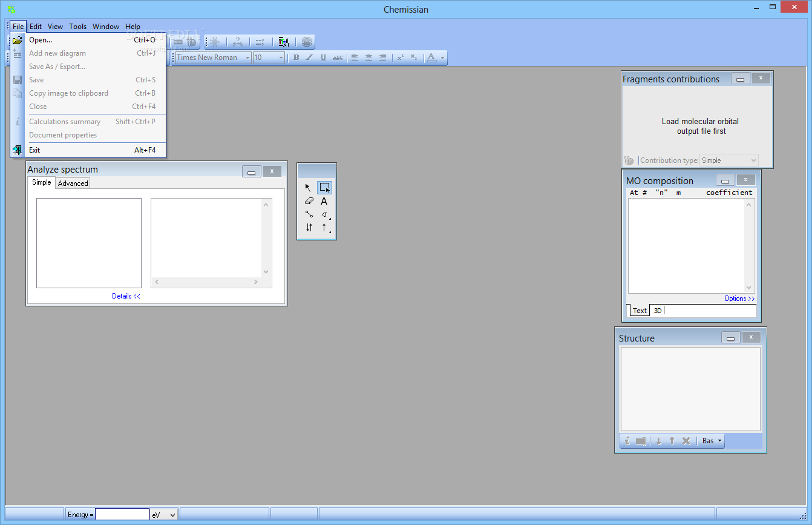Select the single up-arrow electron tool
This screenshot has height=525, width=812.
324,228
